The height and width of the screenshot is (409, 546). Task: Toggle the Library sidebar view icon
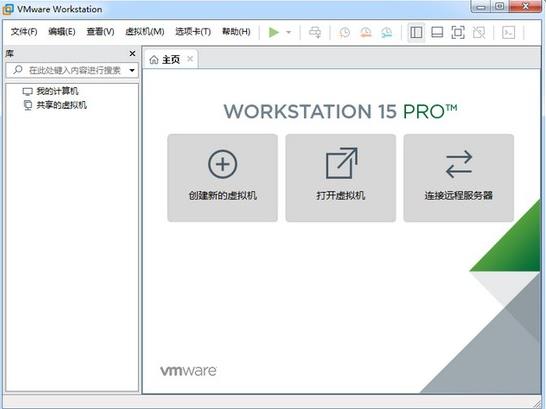[416, 32]
